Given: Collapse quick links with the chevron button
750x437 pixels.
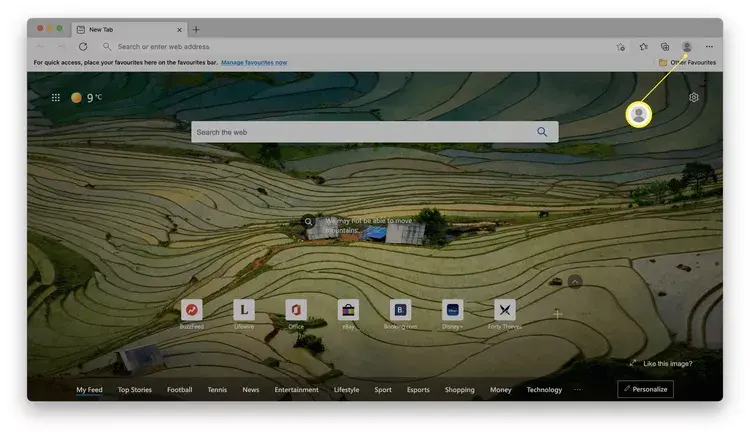Looking at the screenshot, I should (x=575, y=282).
